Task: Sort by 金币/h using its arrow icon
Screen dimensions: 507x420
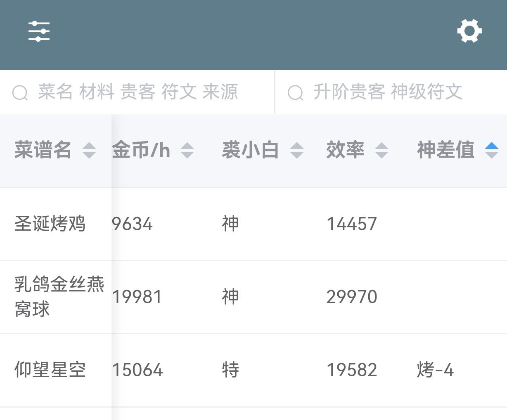Action: (x=187, y=150)
